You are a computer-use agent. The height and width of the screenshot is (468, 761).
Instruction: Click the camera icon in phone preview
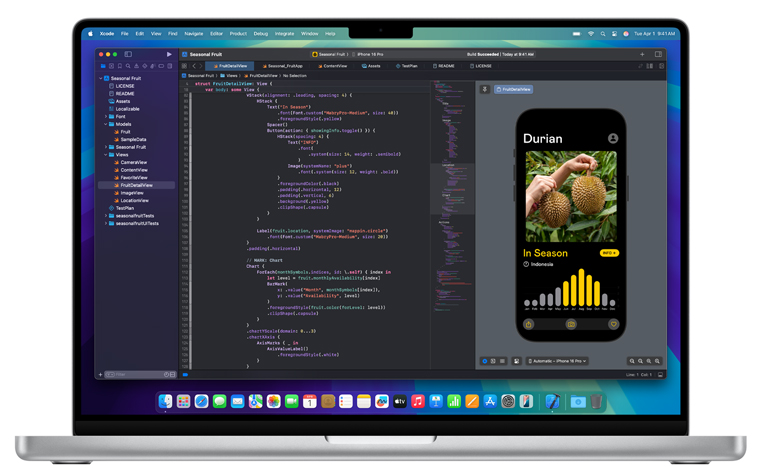pos(571,324)
